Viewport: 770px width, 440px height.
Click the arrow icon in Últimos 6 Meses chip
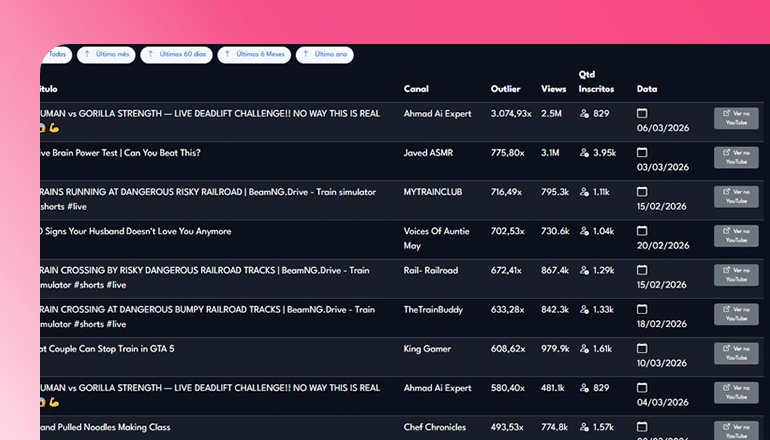pyautogui.click(x=227, y=54)
